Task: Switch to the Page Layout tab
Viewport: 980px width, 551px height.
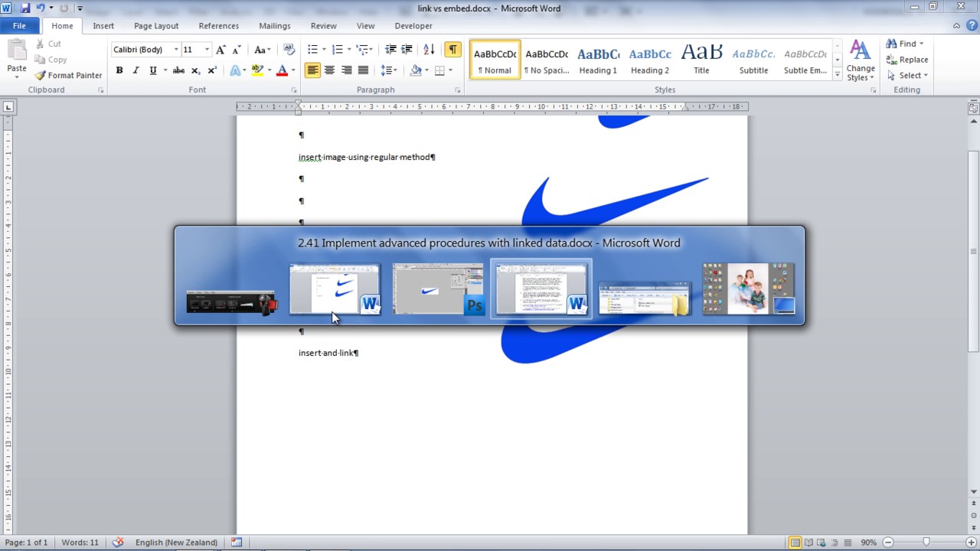Action: tap(156, 26)
